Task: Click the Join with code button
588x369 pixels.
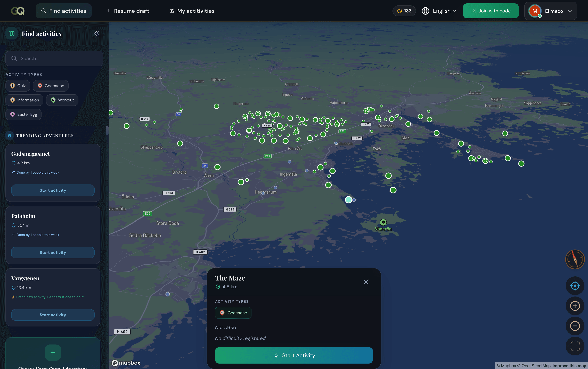Action: [x=491, y=11]
